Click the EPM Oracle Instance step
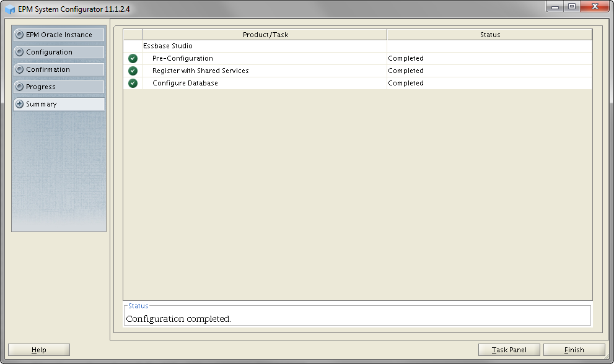The height and width of the screenshot is (364, 614). [59, 35]
